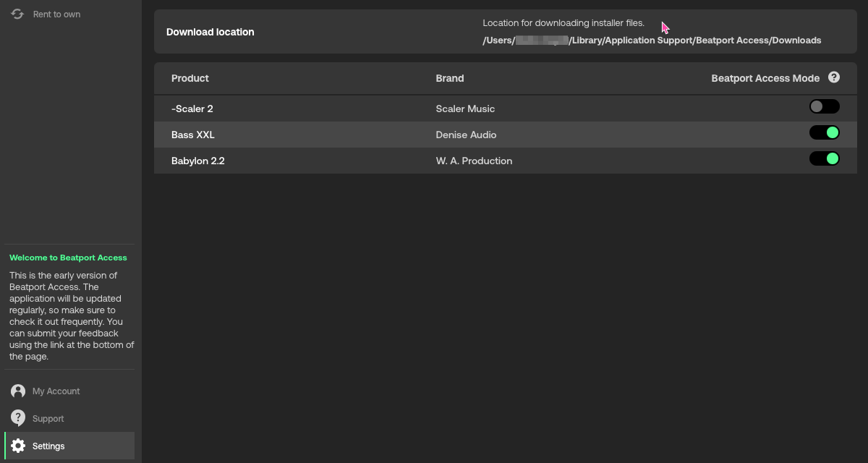Turn off Babylon 2.2 access mode toggle
Image resolution: width=868 pixels, height=463 pixels.
[x=824, y=159]
